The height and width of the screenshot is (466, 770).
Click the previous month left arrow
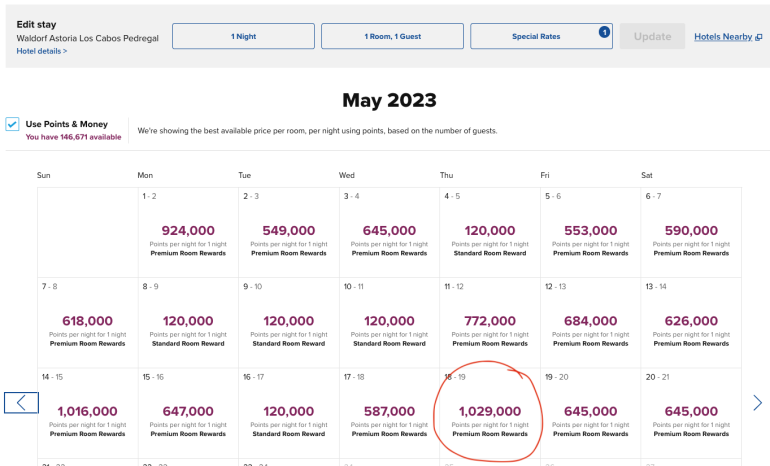click(21, 402)
